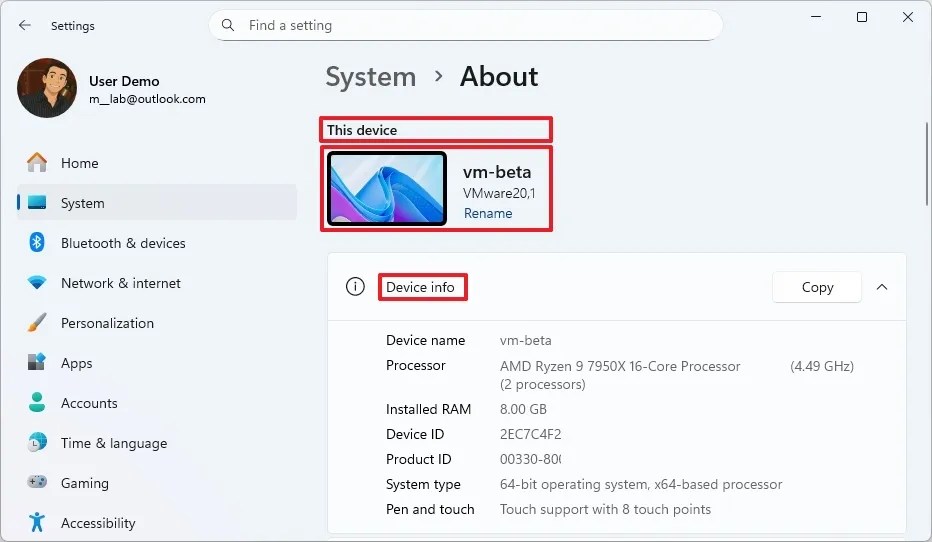Screen dimensions: 932x542
Task: Minimize the Settings window
Action: [816, 17]
